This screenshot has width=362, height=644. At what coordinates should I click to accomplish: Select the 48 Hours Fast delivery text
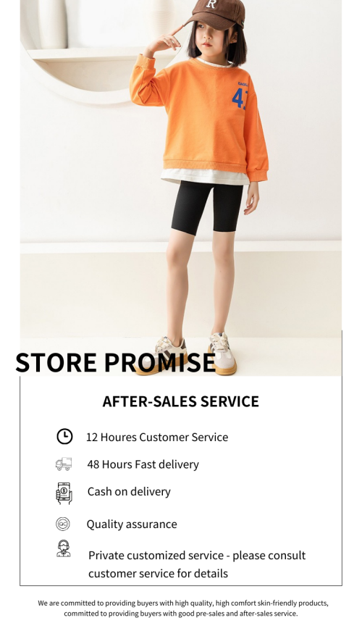click(x=143, y=464)
